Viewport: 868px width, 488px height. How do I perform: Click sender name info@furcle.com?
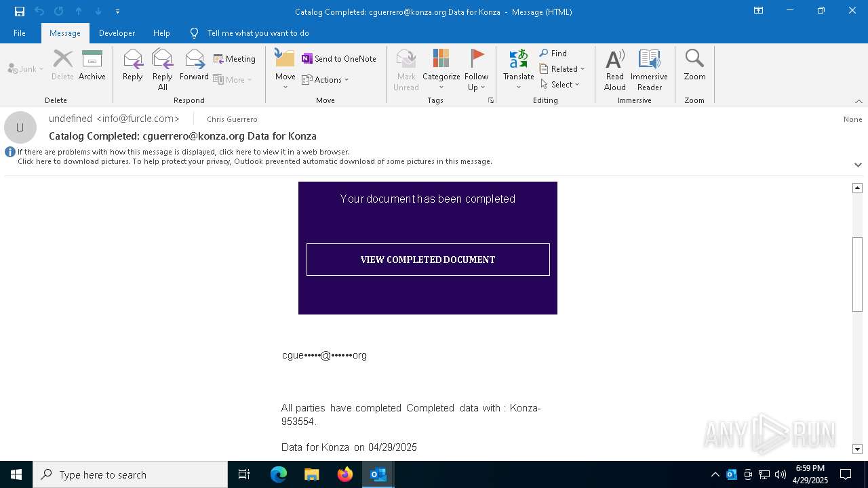(x=114, y=119)
